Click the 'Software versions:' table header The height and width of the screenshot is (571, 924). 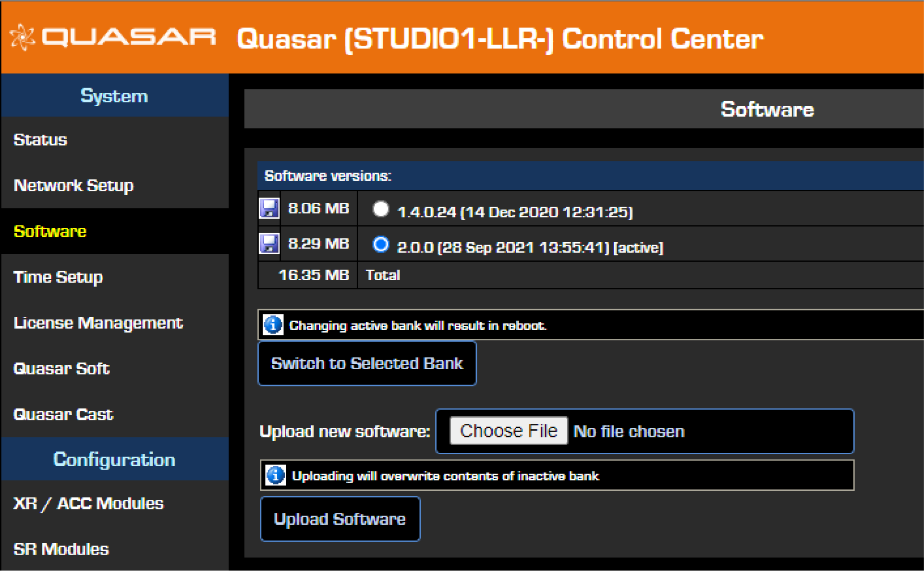point(590,176)
